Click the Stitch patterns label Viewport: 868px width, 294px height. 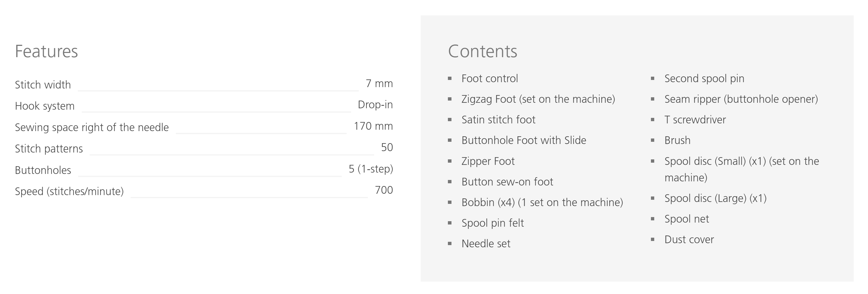(49, 149)
